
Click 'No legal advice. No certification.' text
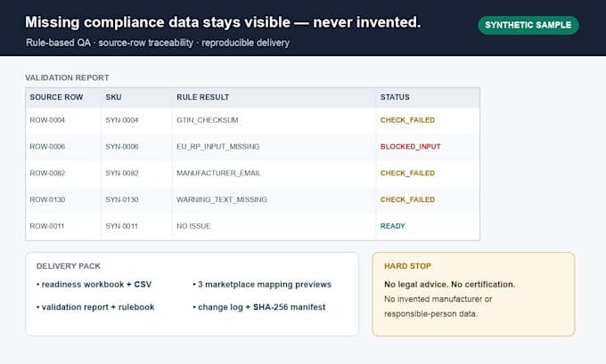[x=449, y=285]
